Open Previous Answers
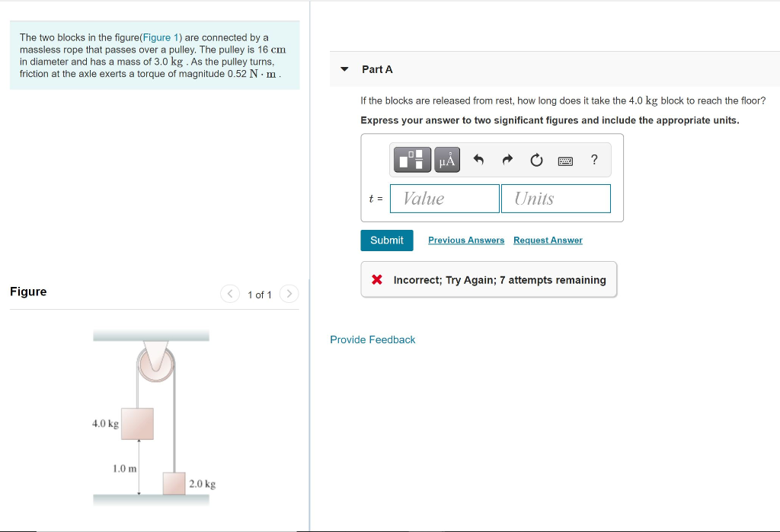The height and width of the screenshot is (532, 780). (465, 240)
